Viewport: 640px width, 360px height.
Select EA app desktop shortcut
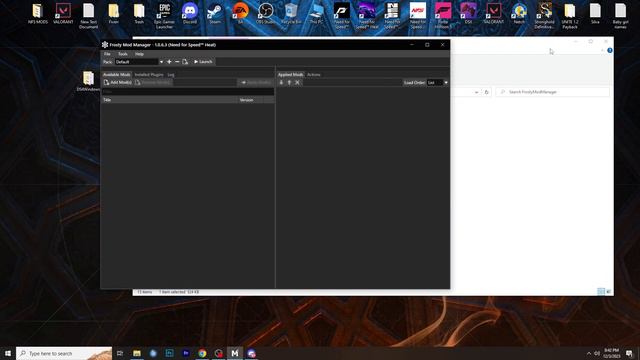[x=240, y=14]
